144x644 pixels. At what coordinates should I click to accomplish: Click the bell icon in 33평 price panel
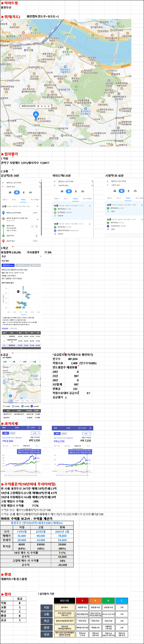90,428
